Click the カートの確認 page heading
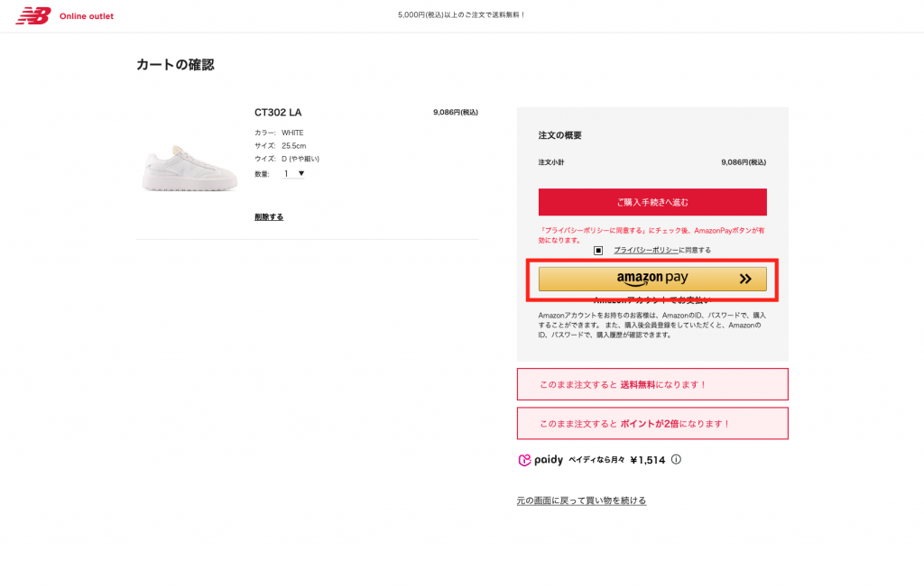Image resolution: width=924 pixels, height=588 pixels. (175, 65)
